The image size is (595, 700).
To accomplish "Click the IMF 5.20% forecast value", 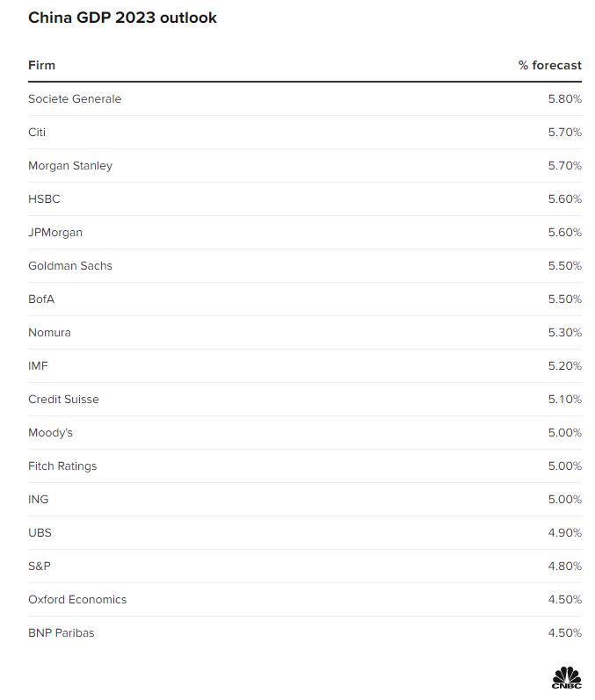I will pos(564,366).
